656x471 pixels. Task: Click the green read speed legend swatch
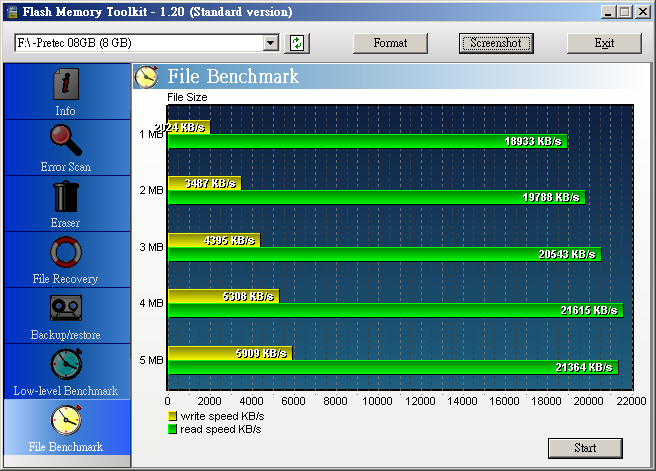(x=172, y=429)
